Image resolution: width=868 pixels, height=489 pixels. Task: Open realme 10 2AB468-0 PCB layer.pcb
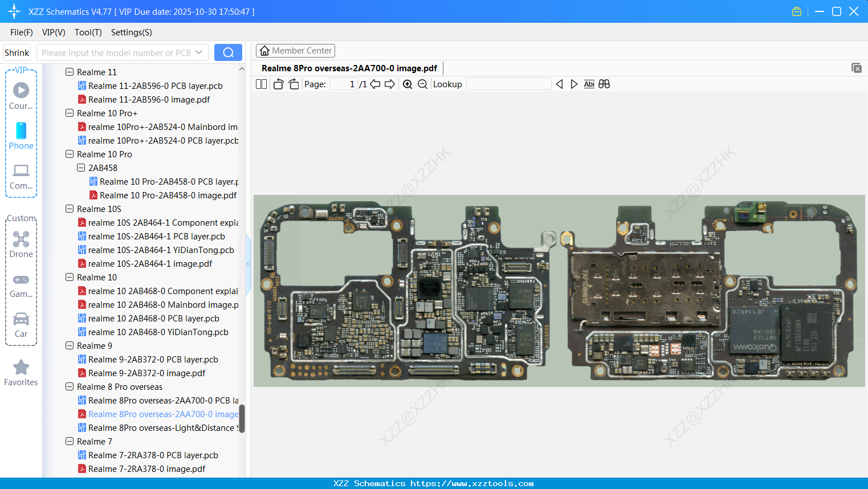[154, 318]
